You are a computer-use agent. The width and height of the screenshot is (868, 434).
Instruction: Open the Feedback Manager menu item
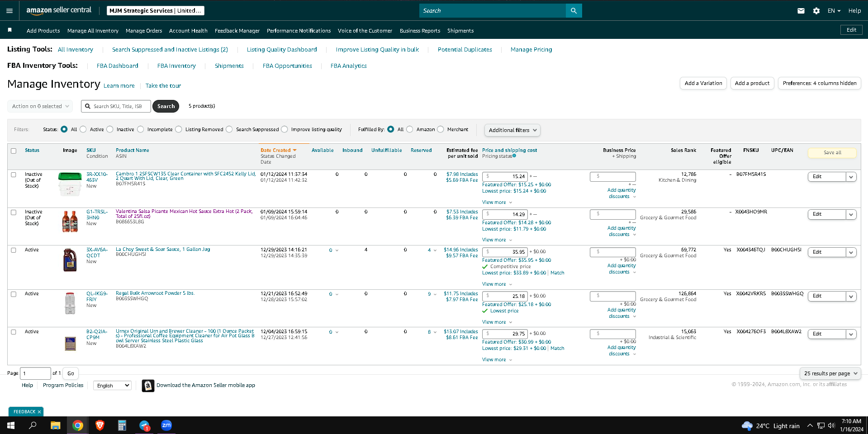click(x=237, y=31)
